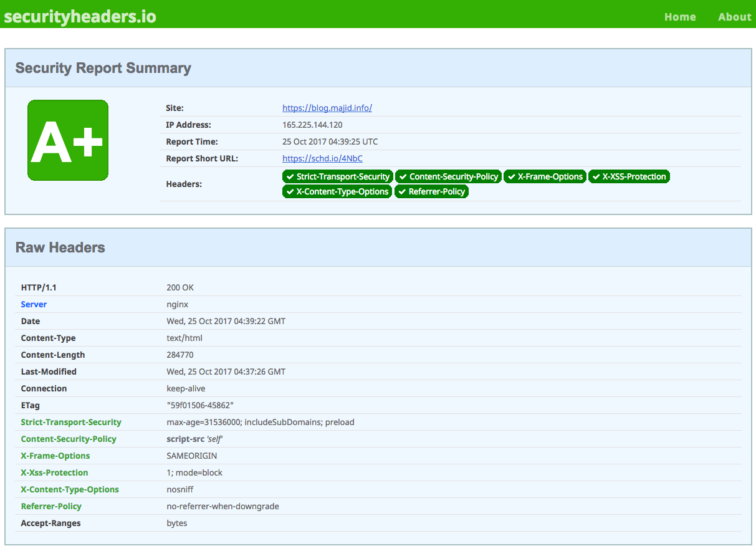Click the Content-Security-Policy header badge

tap(448, 176)
